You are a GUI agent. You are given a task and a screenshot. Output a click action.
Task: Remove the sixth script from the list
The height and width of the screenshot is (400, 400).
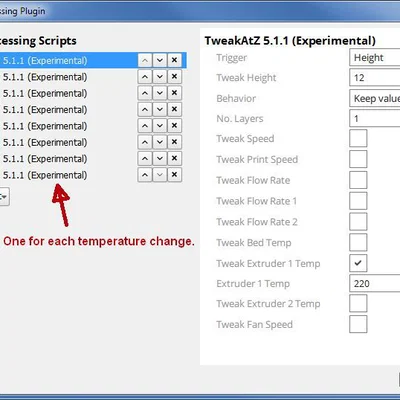[174, 142]
